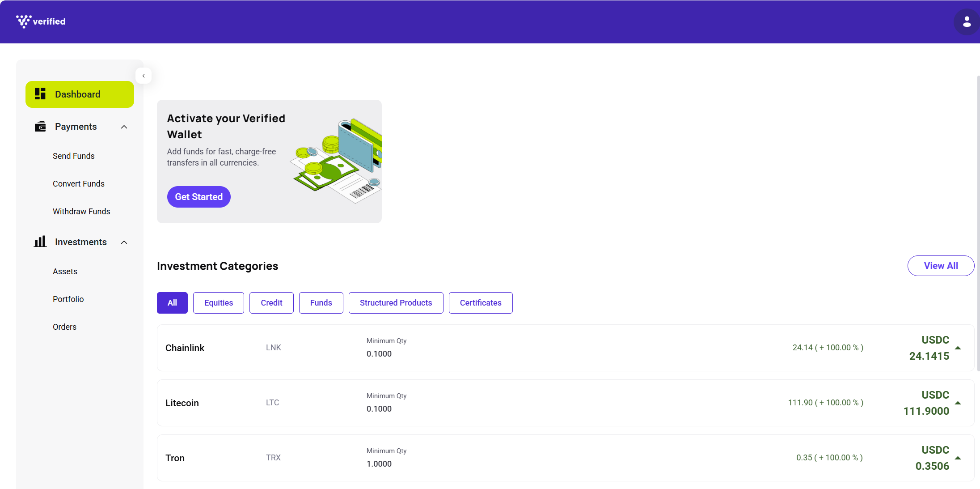Click the Verified logo in header
The width and height of the screenshot is (980, 489).
pyautogui.click(x=41, y=21)
